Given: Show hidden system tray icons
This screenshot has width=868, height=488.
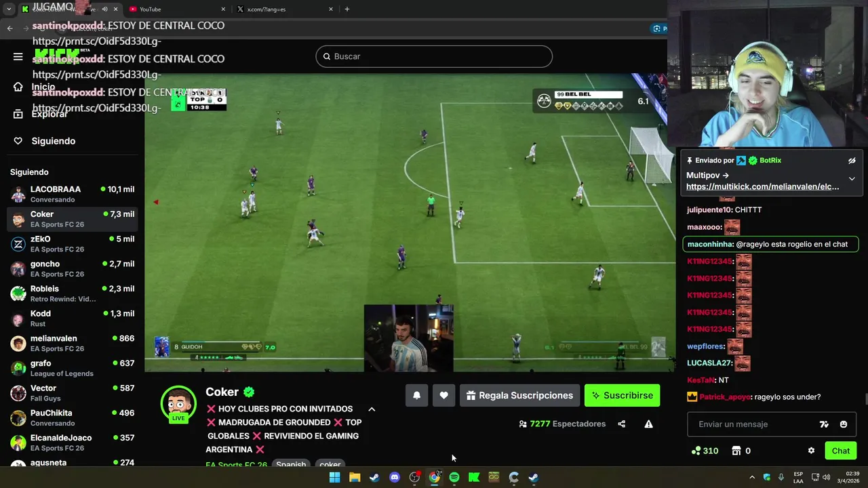Looking at the screenshot, I should pos(751,477).
